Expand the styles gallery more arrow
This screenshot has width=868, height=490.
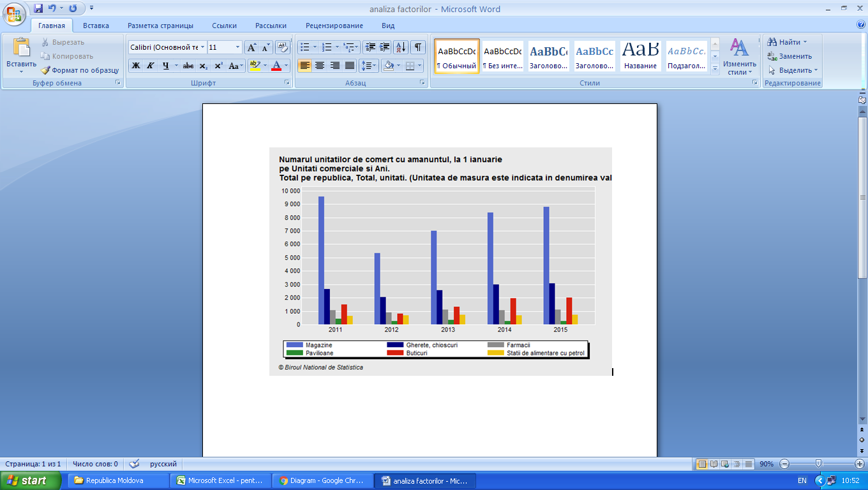pos(715,68)
